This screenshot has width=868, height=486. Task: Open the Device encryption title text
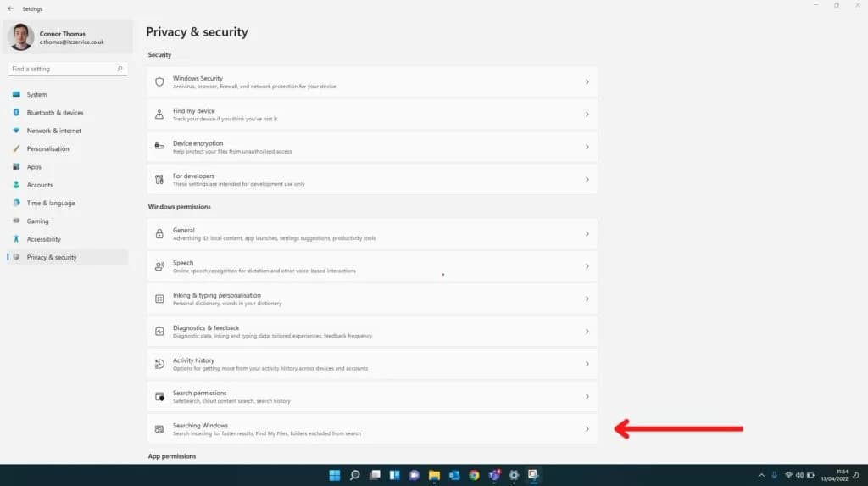(x=198, y=143)
